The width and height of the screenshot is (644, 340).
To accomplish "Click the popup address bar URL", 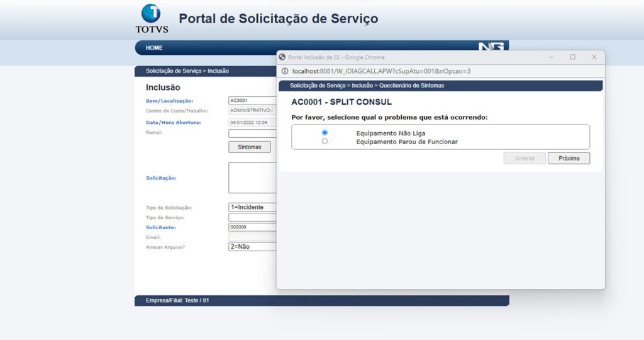I will [382, 71].
